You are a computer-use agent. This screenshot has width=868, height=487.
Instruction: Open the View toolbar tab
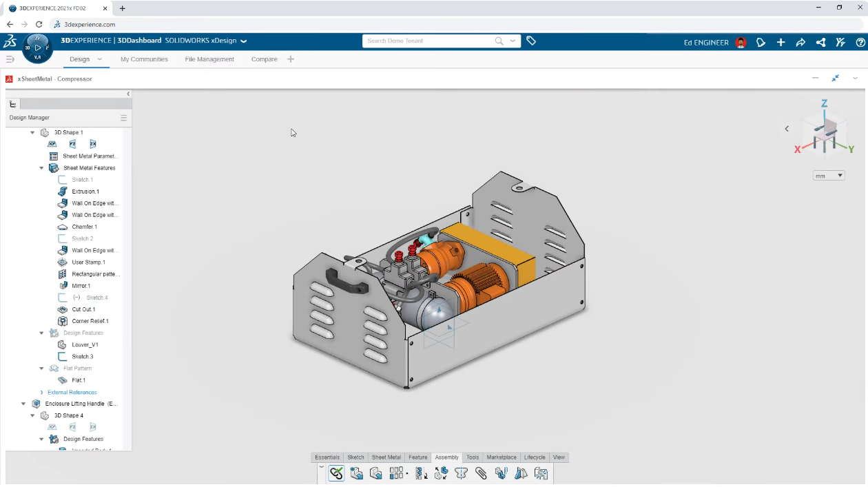point(559,457)
